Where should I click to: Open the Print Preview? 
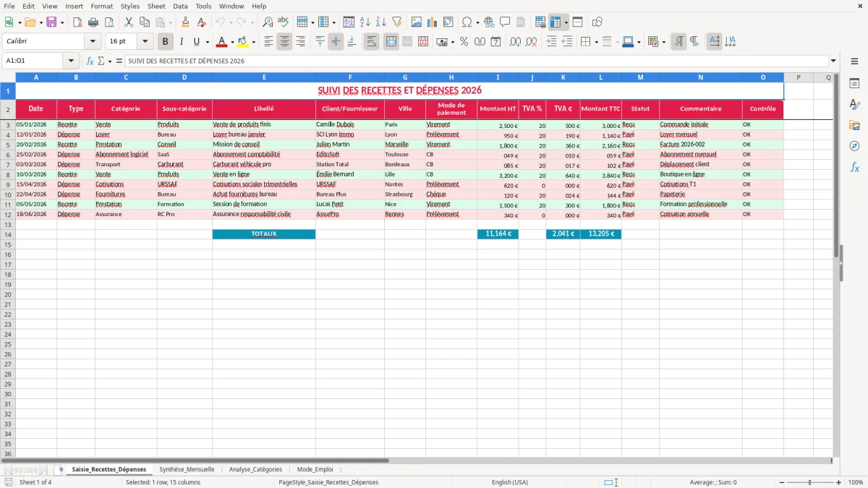(109, 22)
